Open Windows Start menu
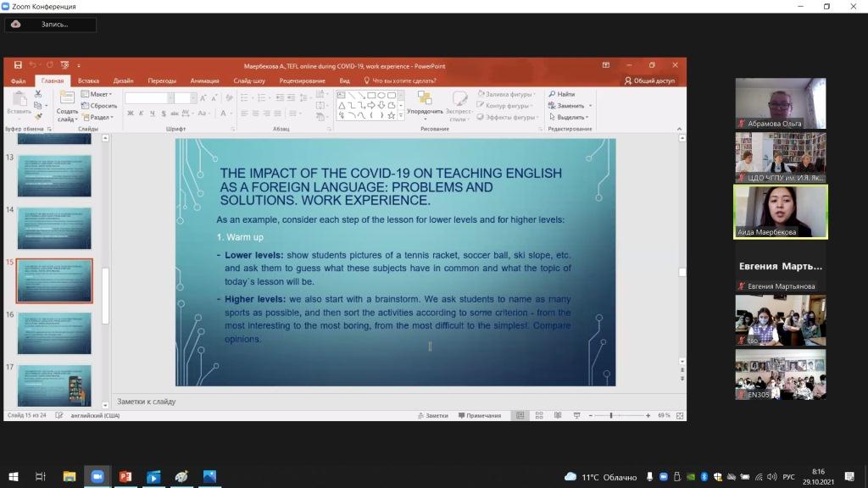Screen dimensions: 868x488 pos(14,476)
